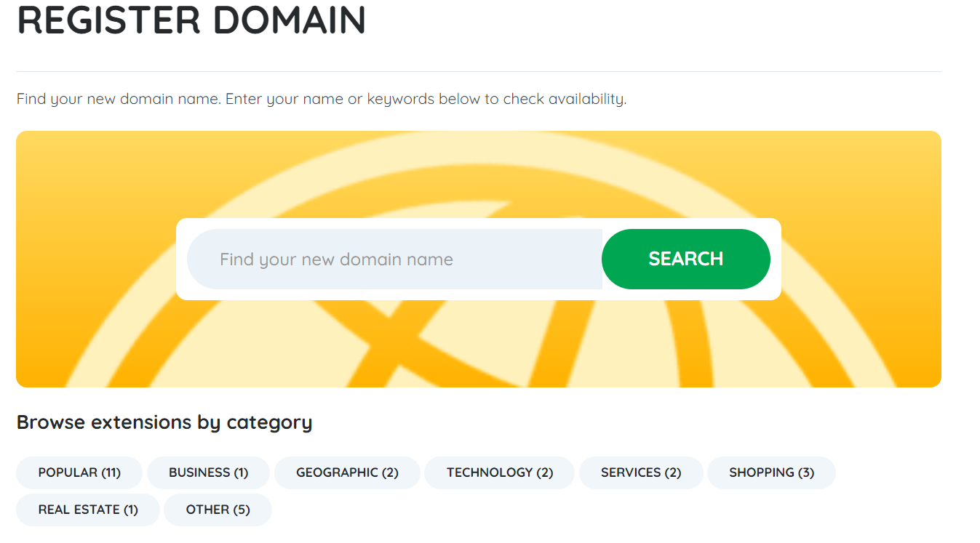Filter extensions by BUSINESS (1)
980x543 pixels.
tap(208, 472)
